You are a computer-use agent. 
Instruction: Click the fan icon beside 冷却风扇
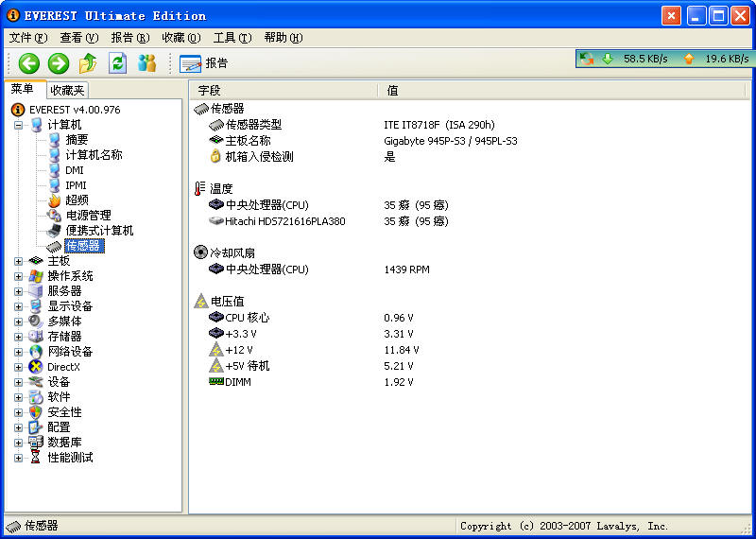point(200,252)
